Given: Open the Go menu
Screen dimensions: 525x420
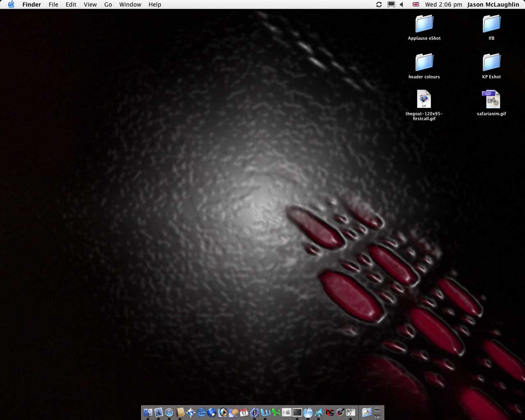Looking at the screenshot, I should coord(108,5).
